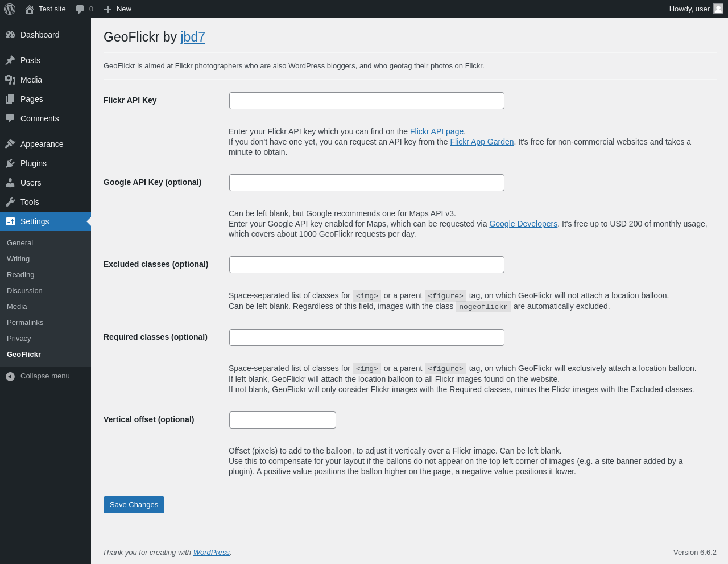Viewport: 728px width, 564px height.
Task: Open the Discussion settings submenu
Action: point(24,291)
